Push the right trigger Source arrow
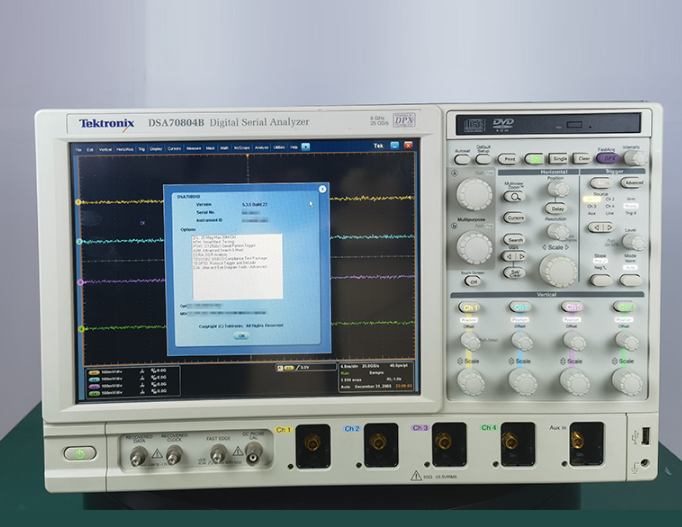 [x=607, y=227]
